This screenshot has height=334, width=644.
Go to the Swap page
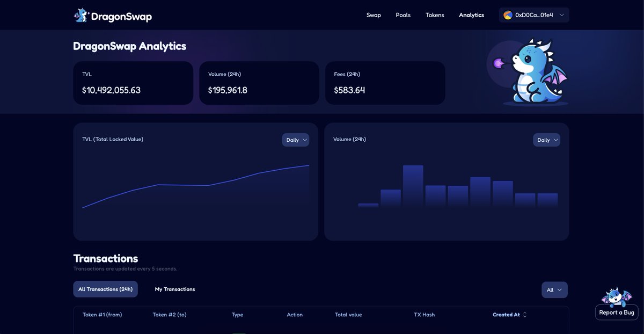coord(374,15)
